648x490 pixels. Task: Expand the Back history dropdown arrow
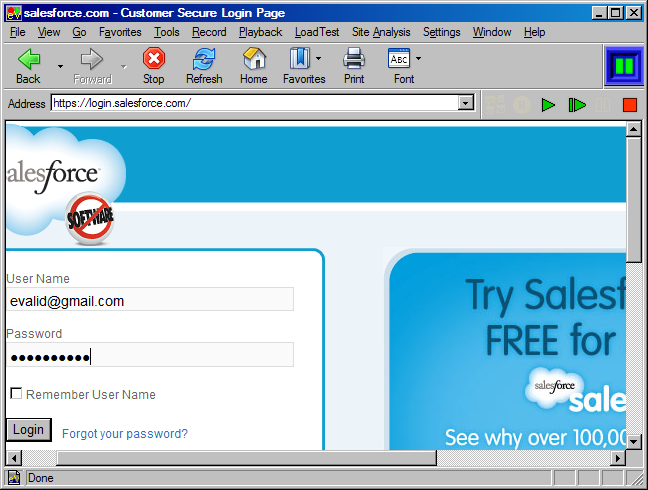coord(60,66)
